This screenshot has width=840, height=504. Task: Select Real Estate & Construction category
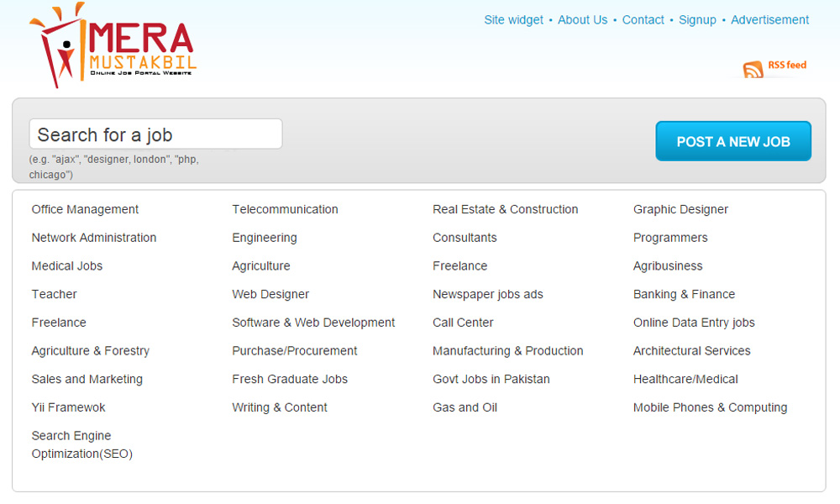505,209
